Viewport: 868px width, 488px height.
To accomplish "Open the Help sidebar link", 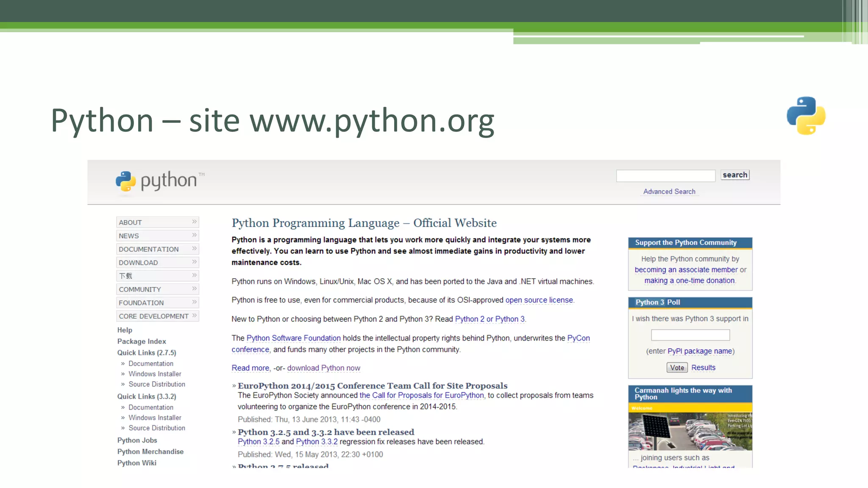I will point(125,330).
